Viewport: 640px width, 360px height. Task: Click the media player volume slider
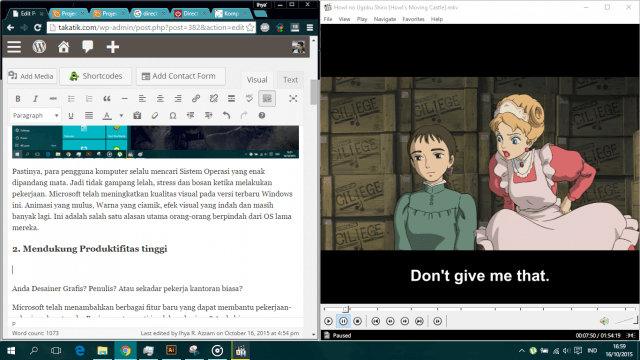625,321
